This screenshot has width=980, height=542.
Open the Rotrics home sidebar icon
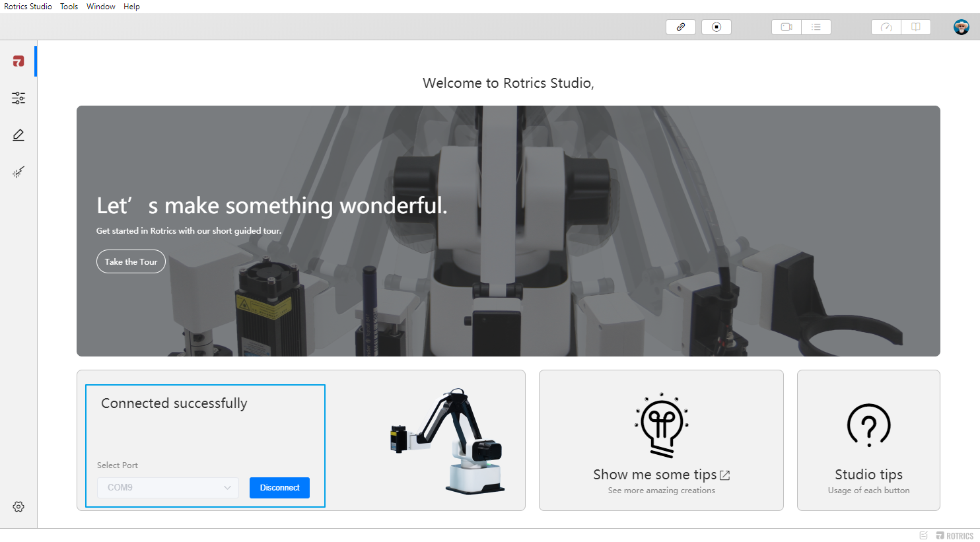18,61
